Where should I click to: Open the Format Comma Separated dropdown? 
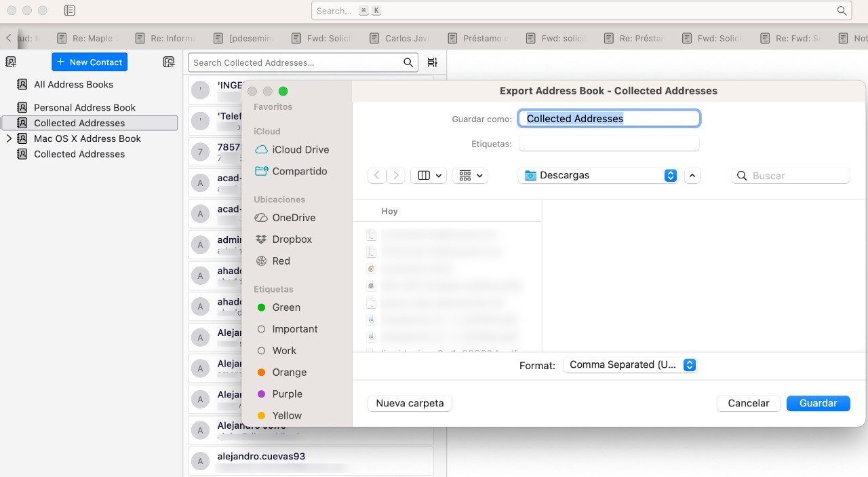(630, 365)
